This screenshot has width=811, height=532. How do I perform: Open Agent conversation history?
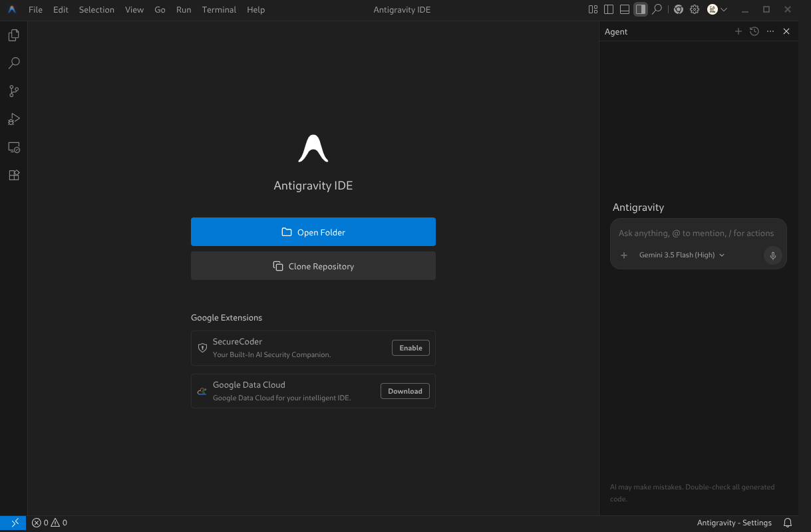point(754,31)
